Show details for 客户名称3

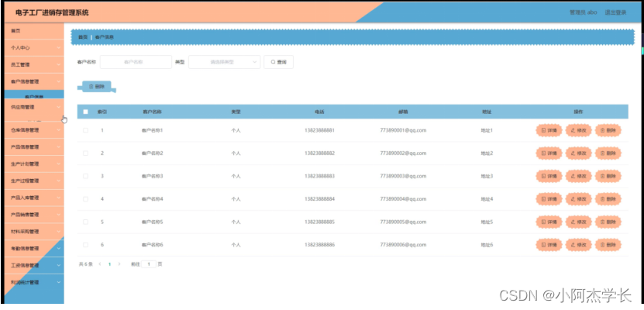coord(549,176)
